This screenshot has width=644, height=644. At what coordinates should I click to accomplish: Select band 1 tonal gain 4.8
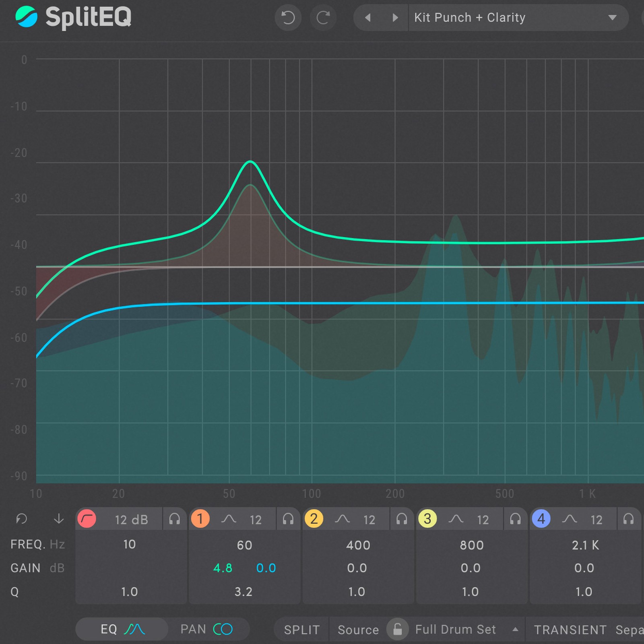223,568
